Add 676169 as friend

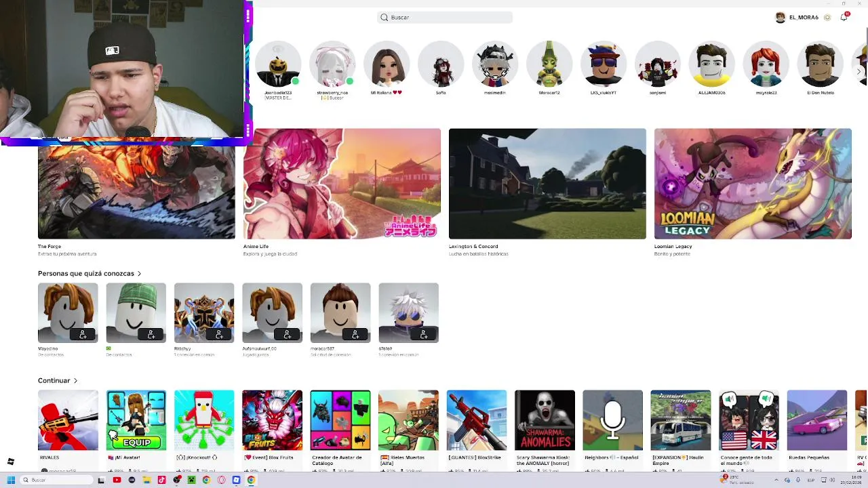[424, 334]
